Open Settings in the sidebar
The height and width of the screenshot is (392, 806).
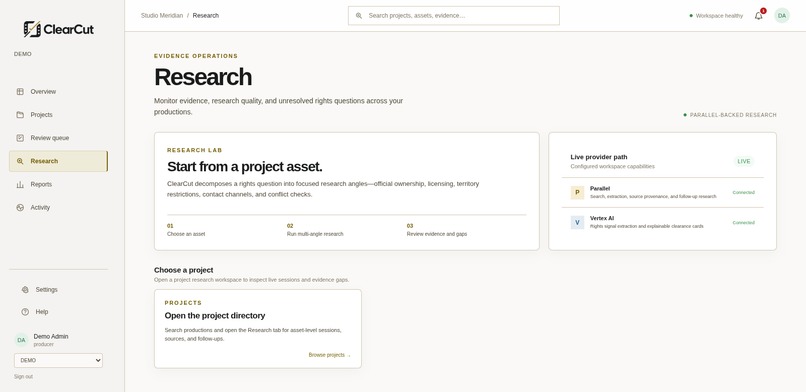tap(59, 290)
